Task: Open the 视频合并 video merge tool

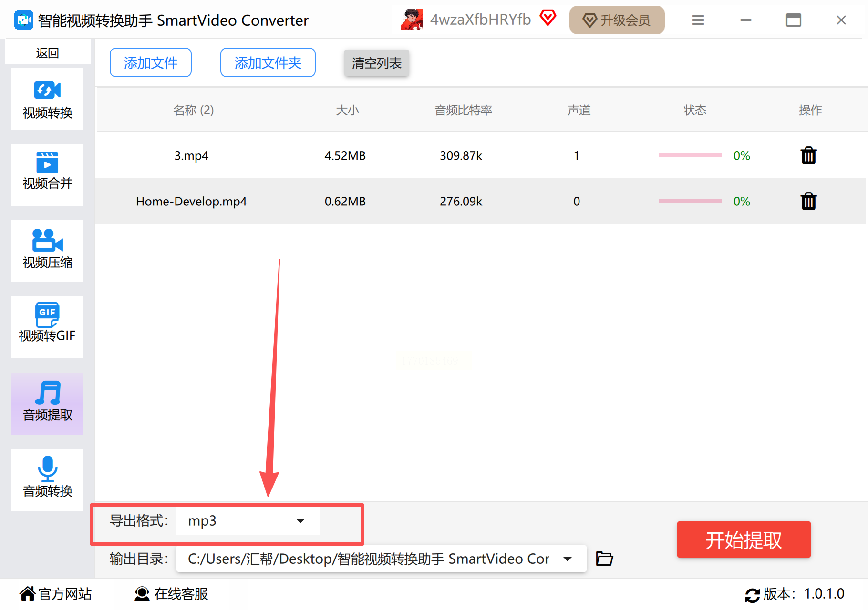Action: tap(47, 175)
